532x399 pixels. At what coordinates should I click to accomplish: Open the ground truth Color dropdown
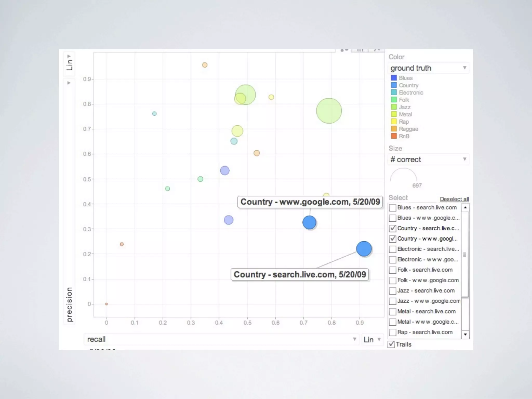[x=429, y=68]
